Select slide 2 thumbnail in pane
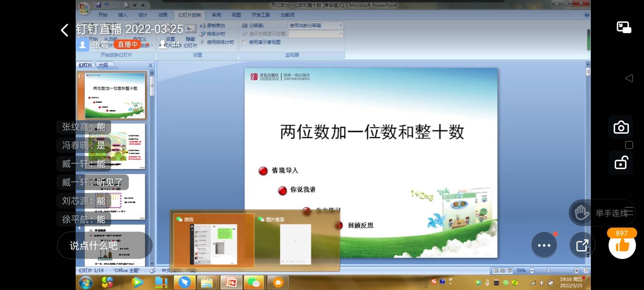The width and height of the screenshot is (644, 290). click(x=115, y=146)
